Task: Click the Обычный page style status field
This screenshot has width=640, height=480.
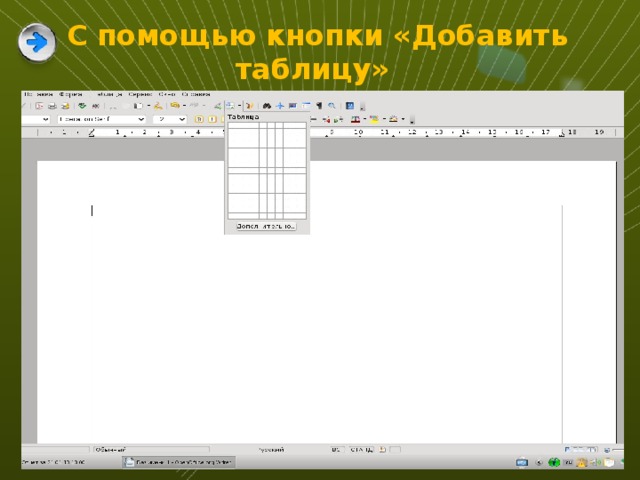Action: [151, 450]
